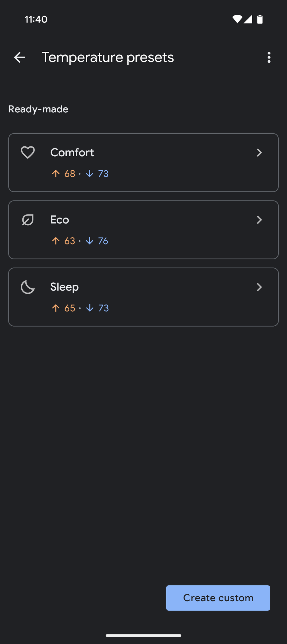The width and height of the screenshot is (287, 644).
Task: Tap the cellular signal icon
Action: coord(248,19)
